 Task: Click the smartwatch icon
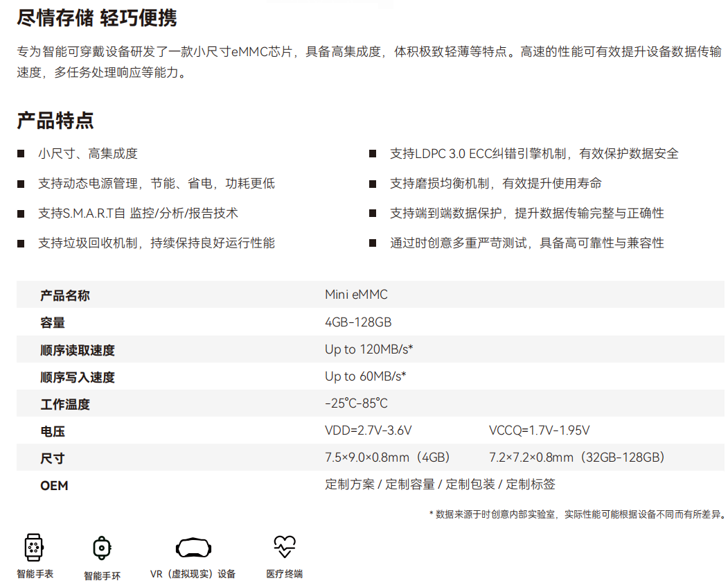pos(33,547)
